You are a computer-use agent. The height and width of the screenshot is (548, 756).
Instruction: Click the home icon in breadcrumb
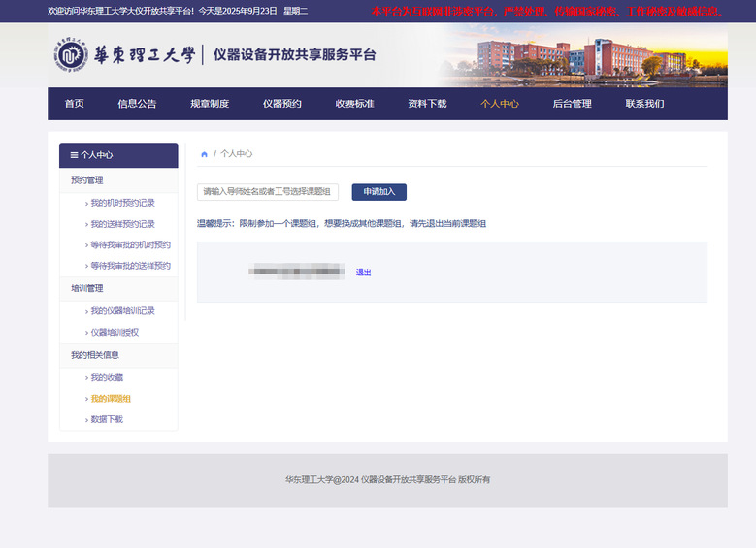[x=204, y=154]
